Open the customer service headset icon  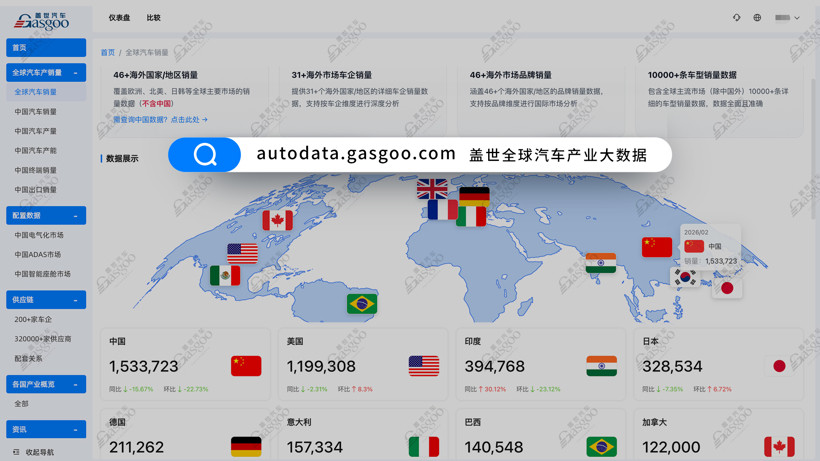[x=737, y=18]
